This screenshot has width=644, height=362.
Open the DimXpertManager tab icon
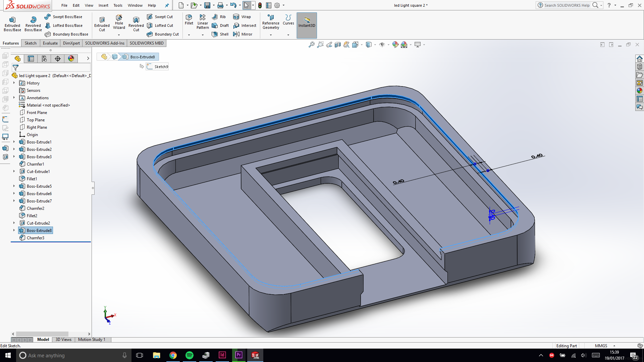pos(58,59)
